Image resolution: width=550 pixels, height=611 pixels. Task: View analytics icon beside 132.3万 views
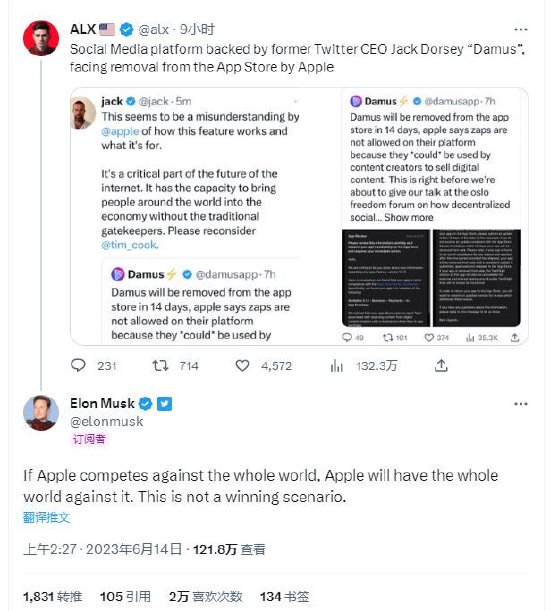[336, 366]
